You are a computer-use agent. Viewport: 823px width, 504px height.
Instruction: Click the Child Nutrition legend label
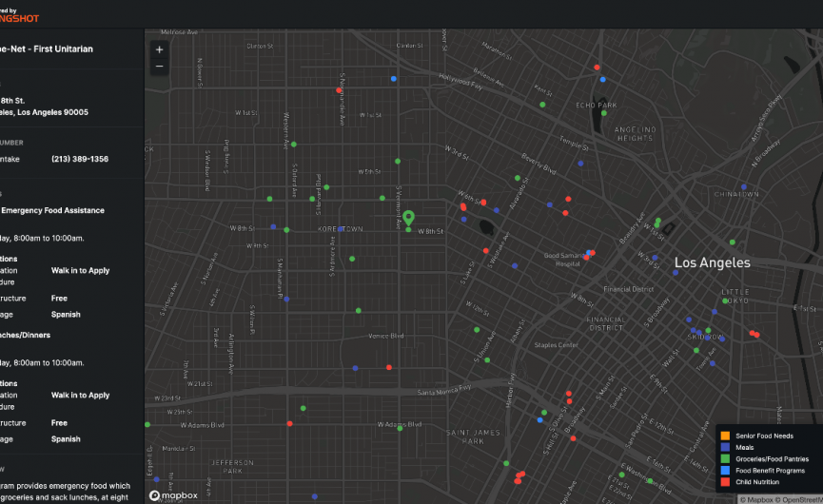[757, 482]
